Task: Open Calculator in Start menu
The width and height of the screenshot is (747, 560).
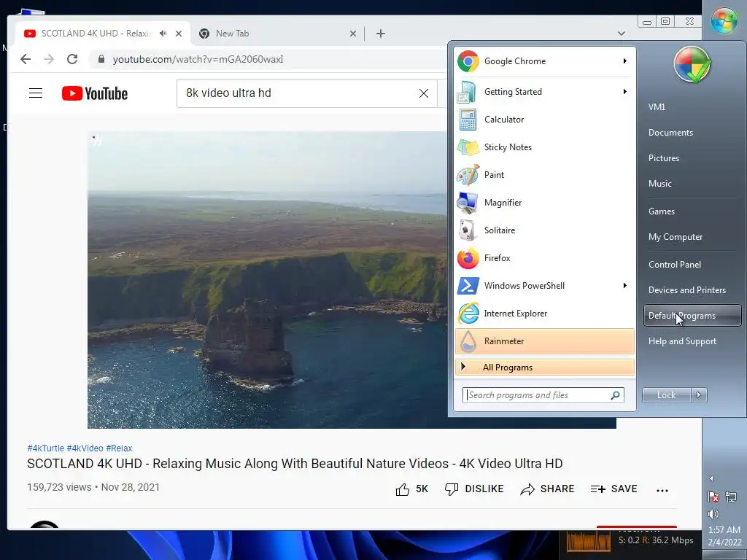Action: point(544,120)
